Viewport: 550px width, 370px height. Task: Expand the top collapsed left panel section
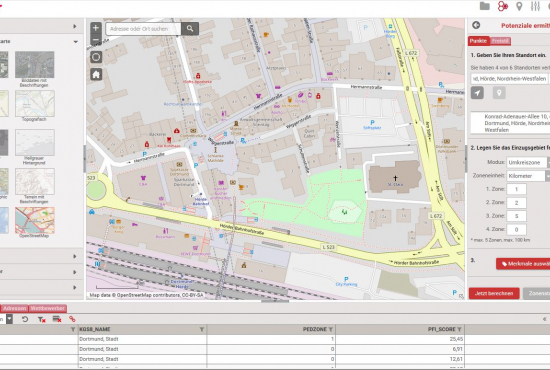point(75,26)
